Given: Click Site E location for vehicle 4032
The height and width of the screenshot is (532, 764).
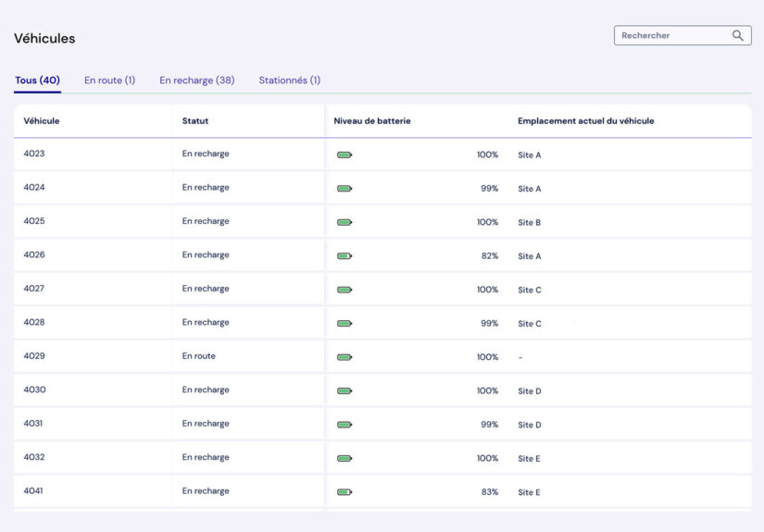Looking at the screenshot, I should point(529,459).
